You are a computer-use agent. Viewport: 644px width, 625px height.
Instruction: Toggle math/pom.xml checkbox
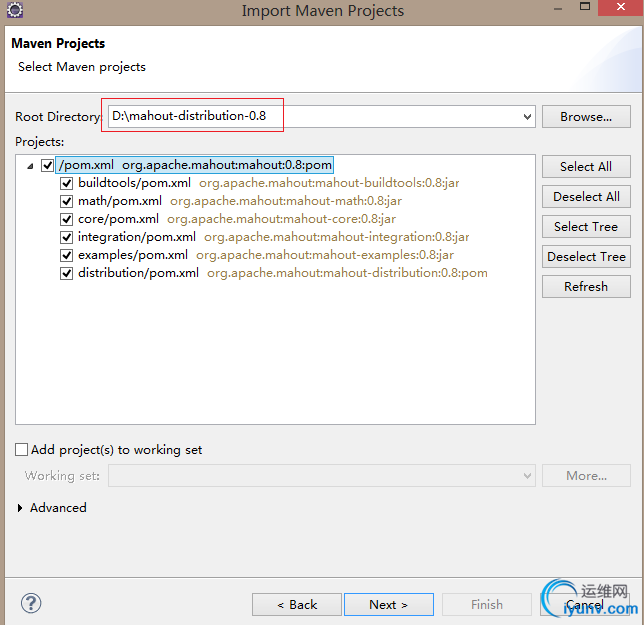click(x=67, y=201)
